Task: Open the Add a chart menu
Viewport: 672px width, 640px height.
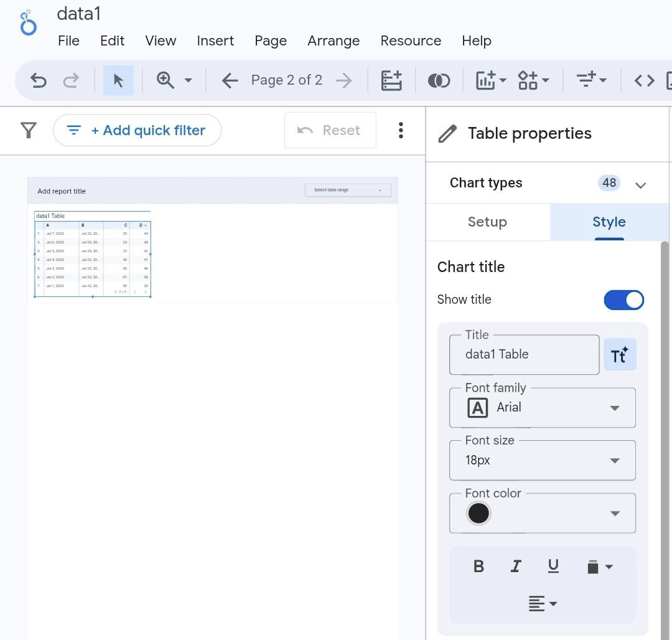Action: [x=491, y=80]
